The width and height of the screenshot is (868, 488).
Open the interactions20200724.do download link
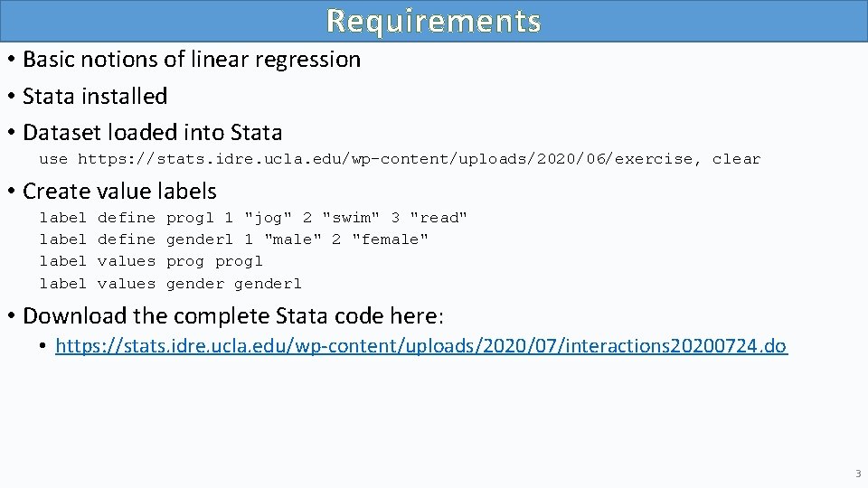421,346
